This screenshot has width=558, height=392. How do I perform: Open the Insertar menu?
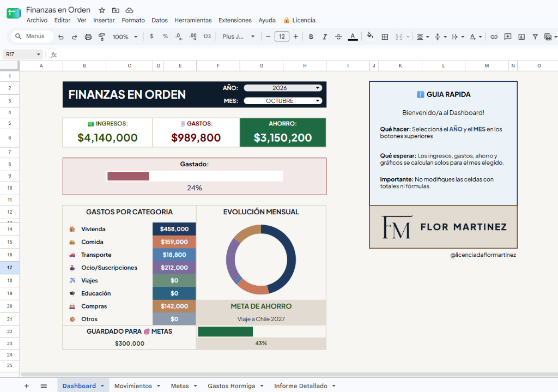tap(104, 20)
